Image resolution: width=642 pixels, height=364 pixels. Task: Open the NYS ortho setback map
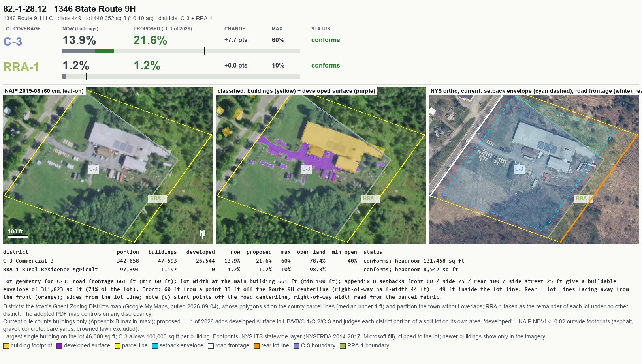click(534, 165)
